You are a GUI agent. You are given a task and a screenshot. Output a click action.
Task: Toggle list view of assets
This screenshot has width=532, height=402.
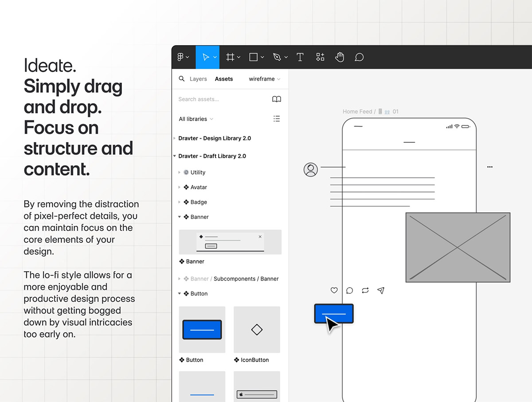pyautogui.click(x=277, y=119)
